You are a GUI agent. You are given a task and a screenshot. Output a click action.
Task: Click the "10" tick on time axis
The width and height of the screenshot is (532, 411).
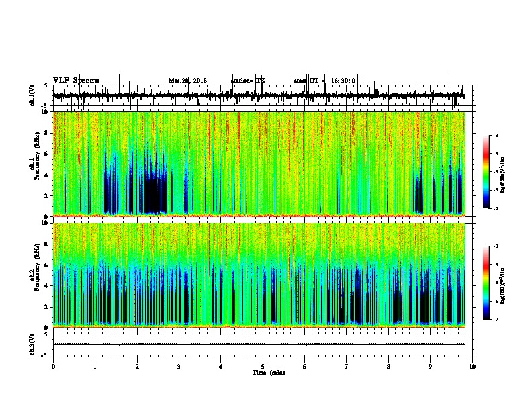[472, 367]
